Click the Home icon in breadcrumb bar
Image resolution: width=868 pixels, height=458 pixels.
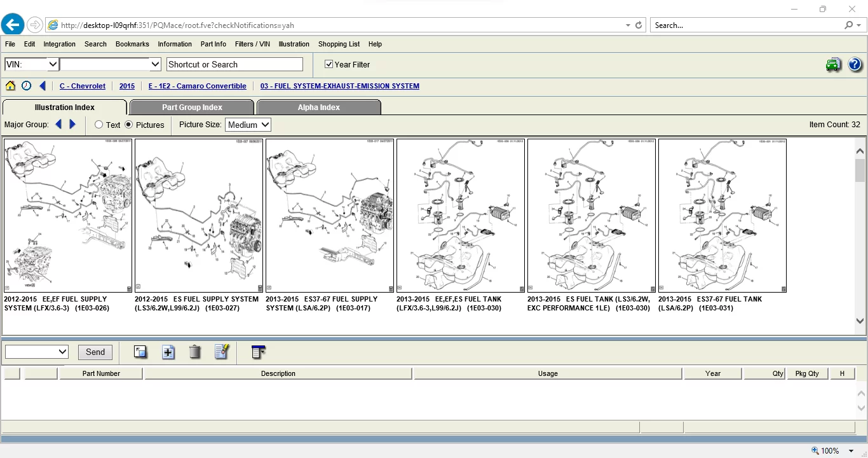click(x=10, y=86)
